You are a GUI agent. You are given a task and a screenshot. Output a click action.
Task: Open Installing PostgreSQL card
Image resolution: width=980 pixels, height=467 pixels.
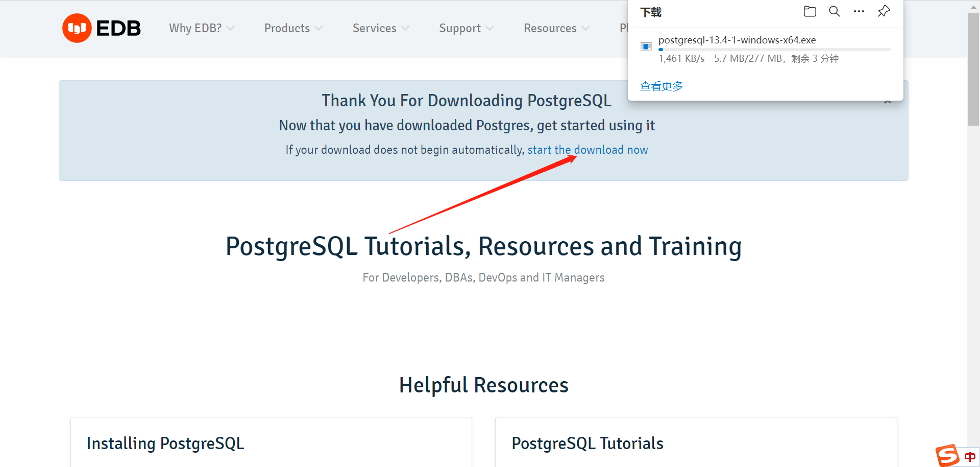271,442
